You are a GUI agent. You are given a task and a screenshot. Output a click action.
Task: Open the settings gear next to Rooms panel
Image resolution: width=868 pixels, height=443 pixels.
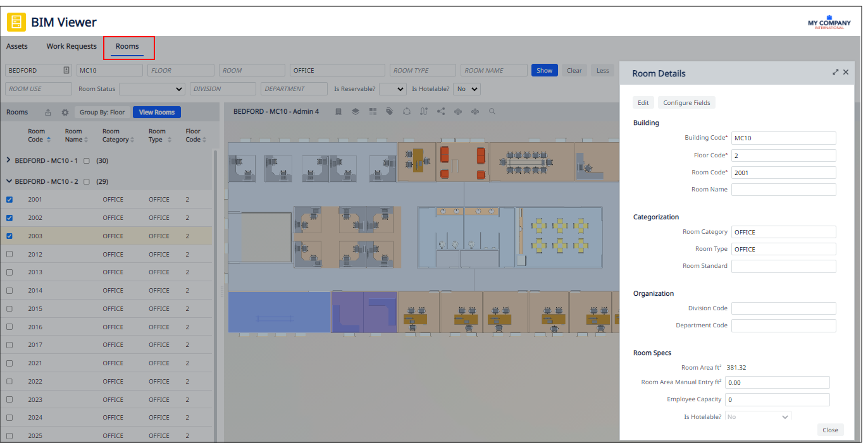point(64,112)
